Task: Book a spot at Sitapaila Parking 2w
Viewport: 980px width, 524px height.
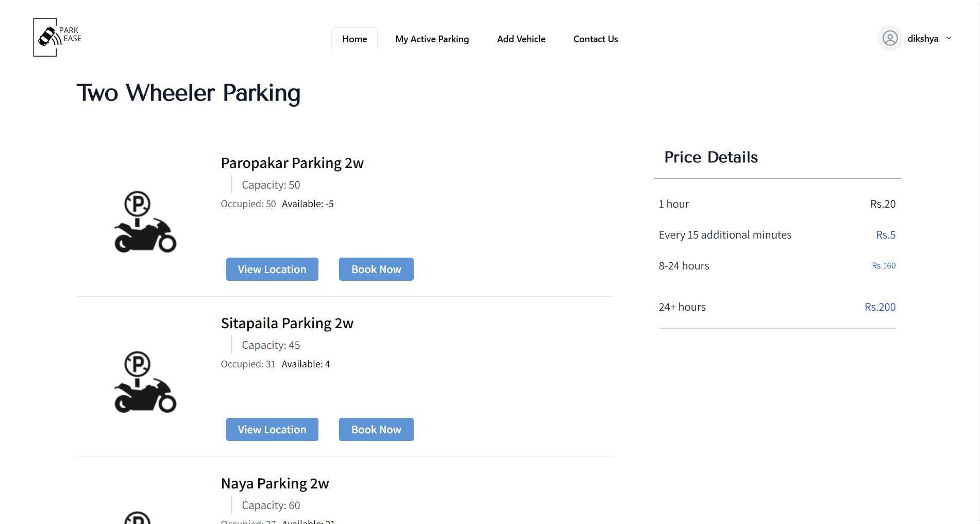Action: pyautogui.click(x=376, y=429)
